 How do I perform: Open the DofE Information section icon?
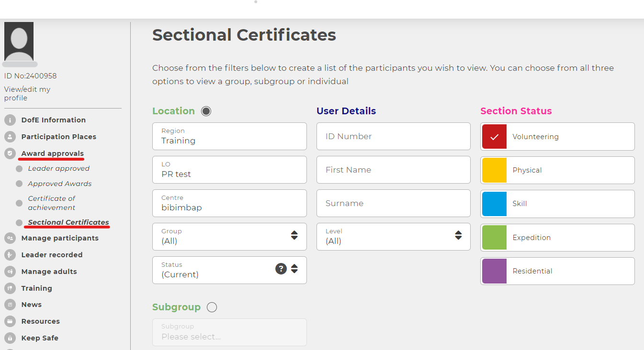[10, 120]
